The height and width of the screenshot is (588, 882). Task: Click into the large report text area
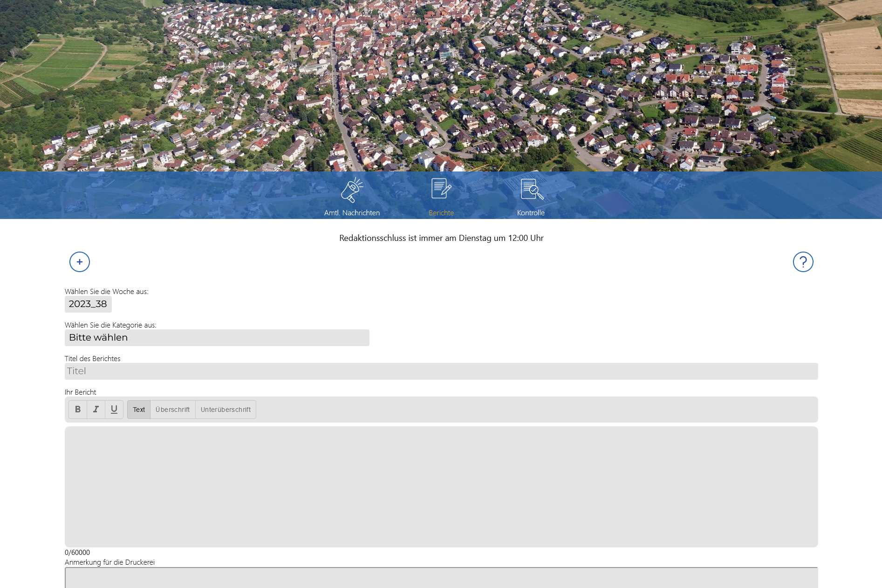click(441, 486)
